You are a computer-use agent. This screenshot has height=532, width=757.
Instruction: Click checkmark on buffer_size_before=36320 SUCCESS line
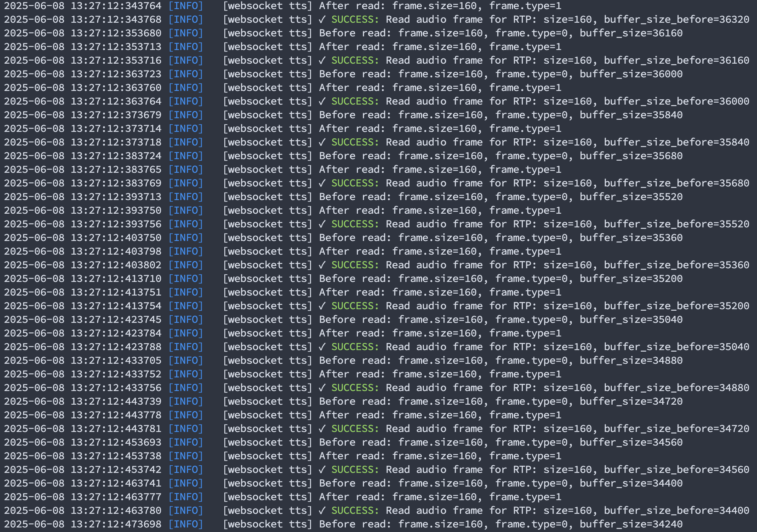322,20
